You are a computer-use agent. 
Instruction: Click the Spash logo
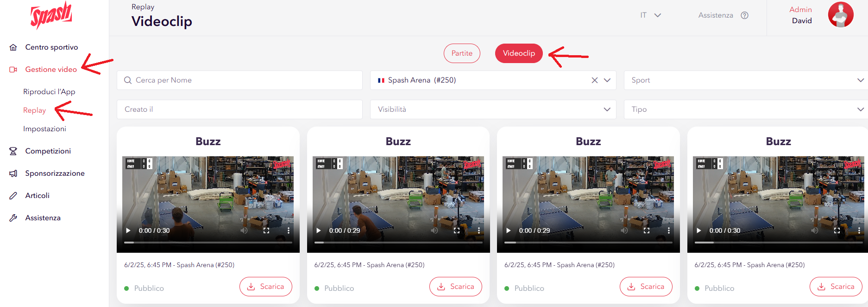[51, 15]
